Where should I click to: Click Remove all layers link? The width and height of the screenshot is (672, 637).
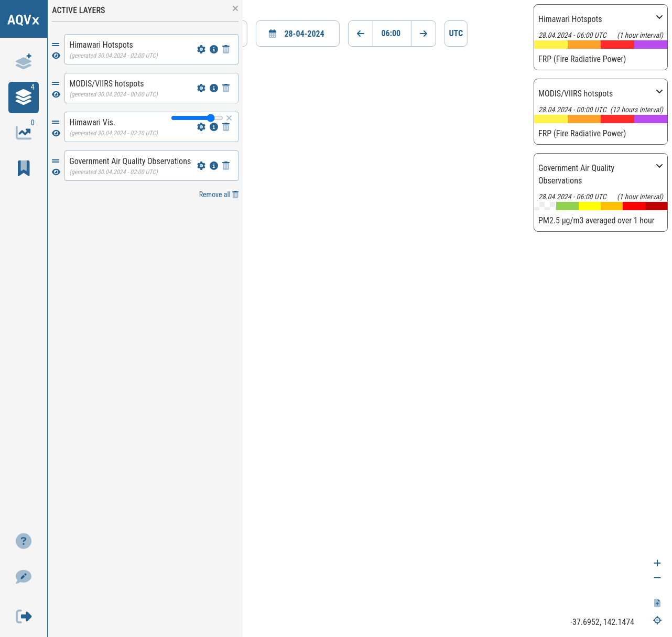click(x=219, y=195)
